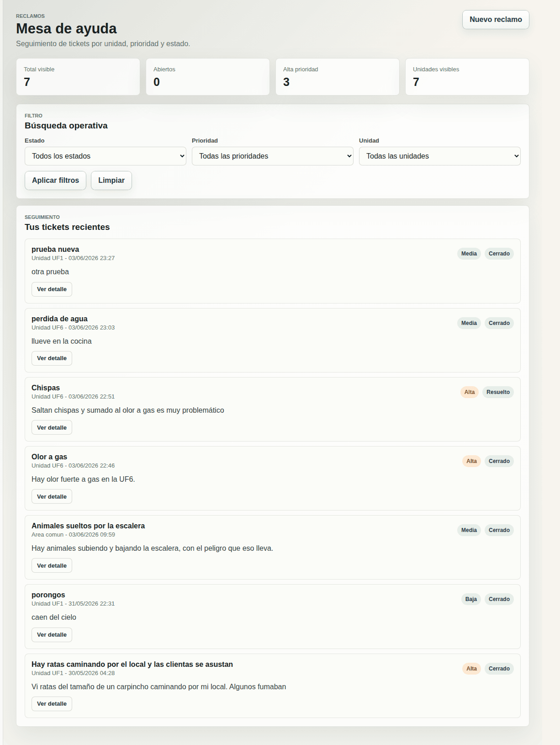Open the Estado dropdown

[106, 156]
